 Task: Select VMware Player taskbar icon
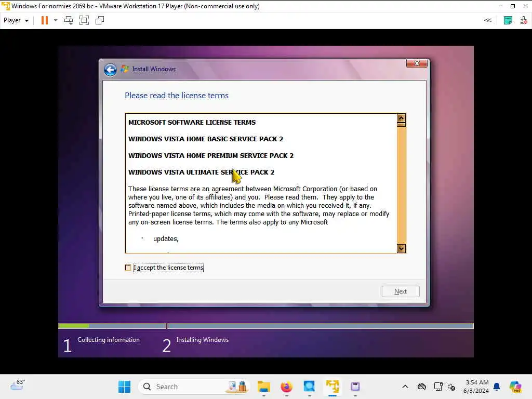[x=332, y=387]
